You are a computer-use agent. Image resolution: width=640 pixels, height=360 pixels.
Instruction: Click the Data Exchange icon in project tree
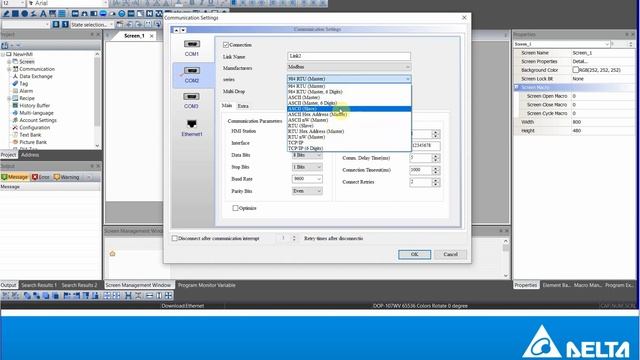point(15,76)
